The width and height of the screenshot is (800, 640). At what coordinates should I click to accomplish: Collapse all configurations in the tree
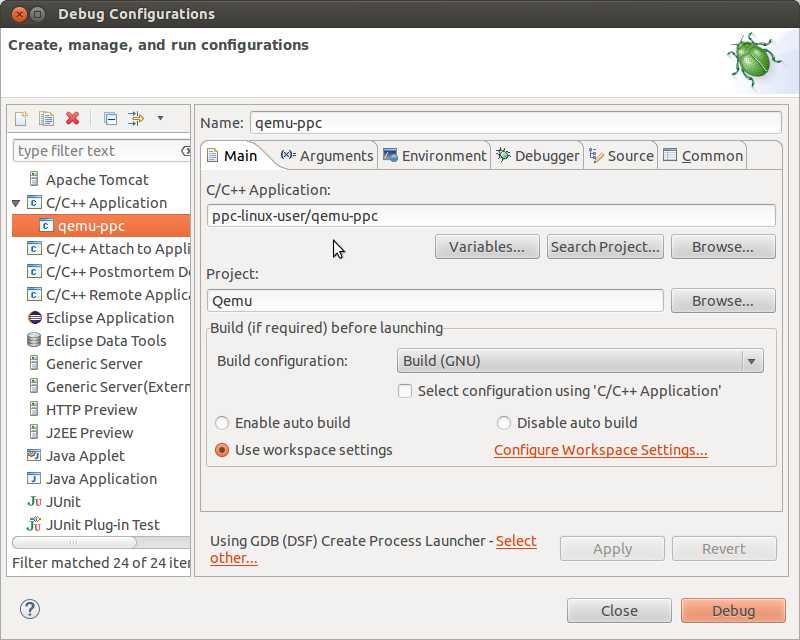(110, 119)
